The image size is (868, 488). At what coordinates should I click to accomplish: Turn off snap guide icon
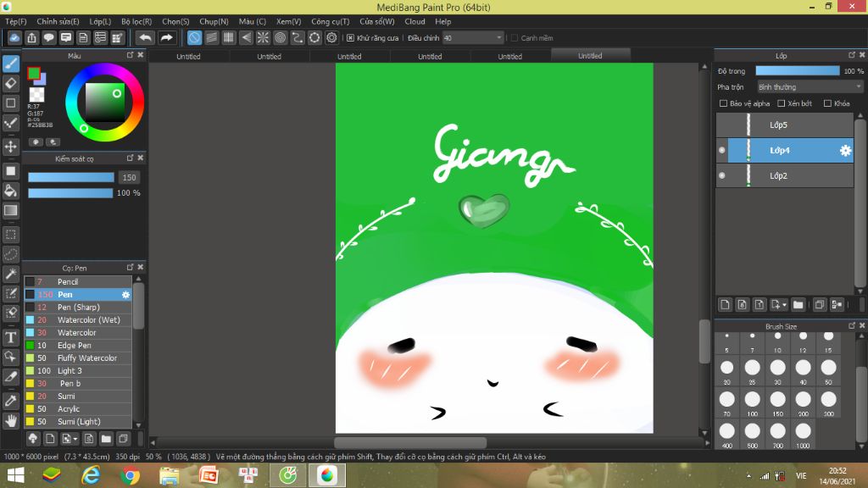(194, 37)
